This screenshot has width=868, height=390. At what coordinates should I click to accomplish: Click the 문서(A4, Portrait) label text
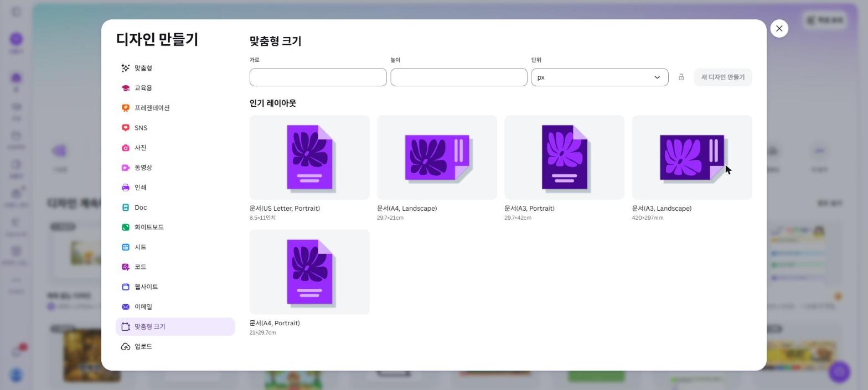pyautogui.click(x=275, y=323)
